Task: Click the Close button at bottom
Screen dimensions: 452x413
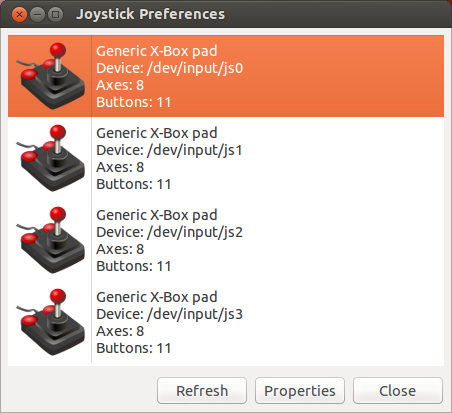Action: pos(398,391)
